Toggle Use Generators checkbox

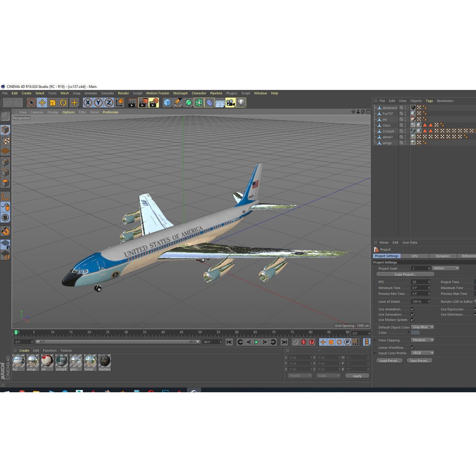(413, 315)
